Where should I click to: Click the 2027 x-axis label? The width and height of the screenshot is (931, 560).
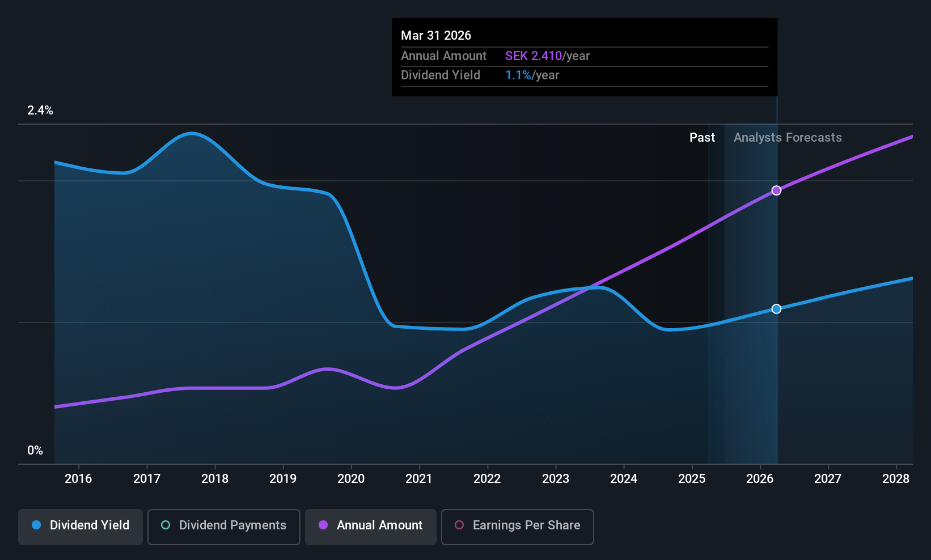coord(828,478)
